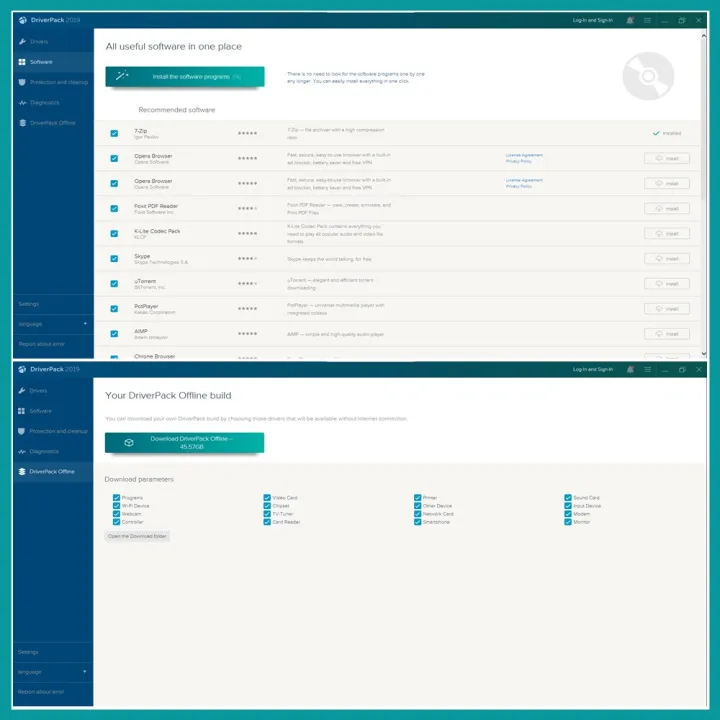Disable the Sound Card checkbox
Image resolution: width=720 pixels, height=720 pixels.
coord(568,497)
